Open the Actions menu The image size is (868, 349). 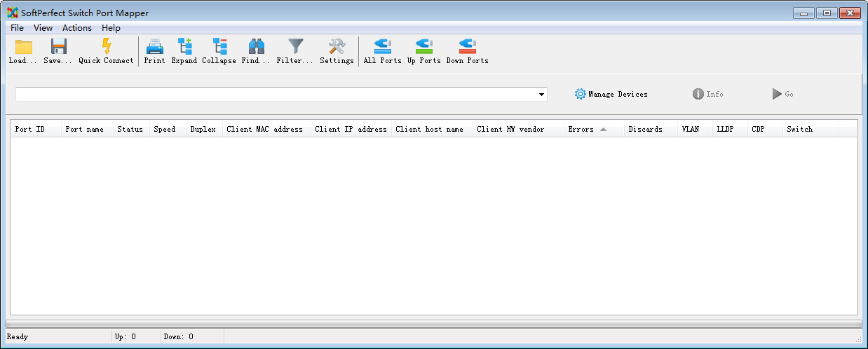pyautogui.click(x=76, y=28)
